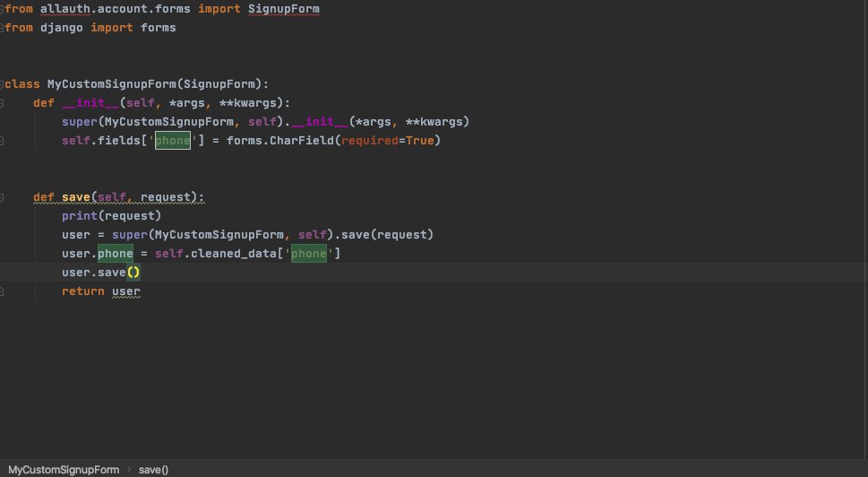Collapse the imports fold marker on first line
868x477 pixels.
click(x=2, y=9)
